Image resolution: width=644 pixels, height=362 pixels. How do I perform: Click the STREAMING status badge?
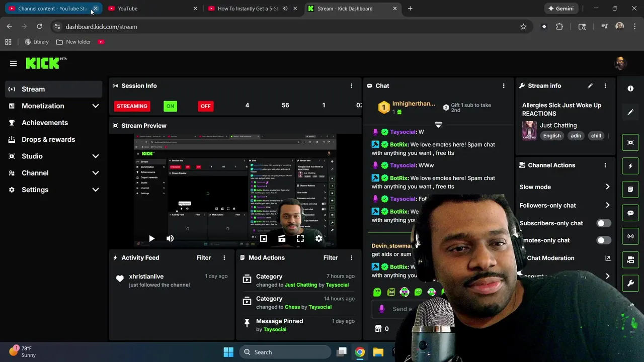point(132,106)
